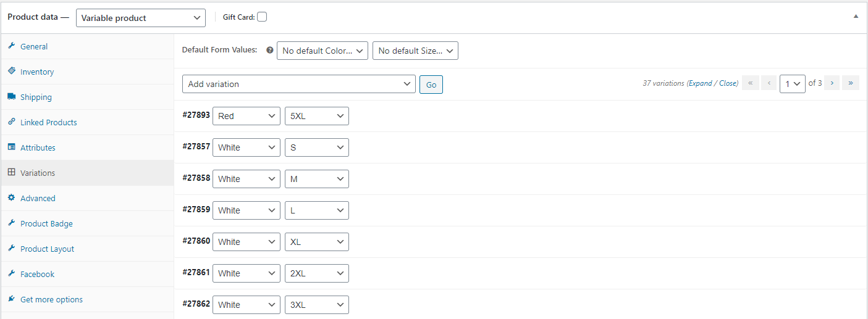Click the Inventory tag icon
The height and width of the screenshot is (319, 868).
click(11, 72)
